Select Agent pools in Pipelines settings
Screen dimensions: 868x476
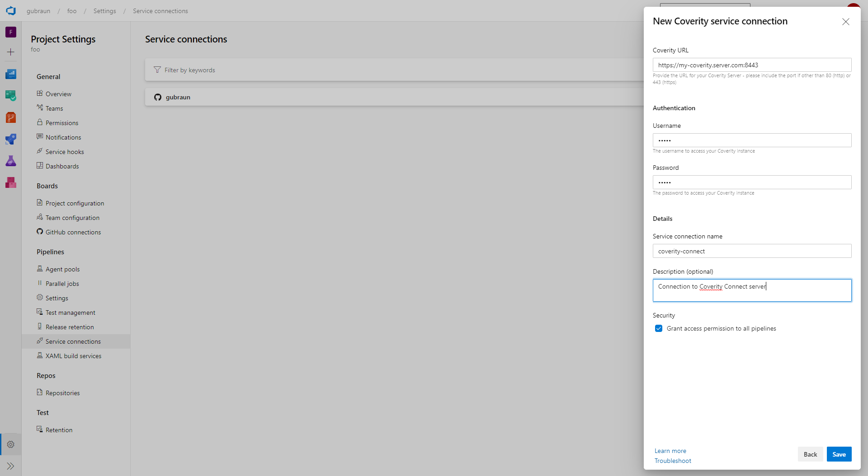tap(62, 269)
